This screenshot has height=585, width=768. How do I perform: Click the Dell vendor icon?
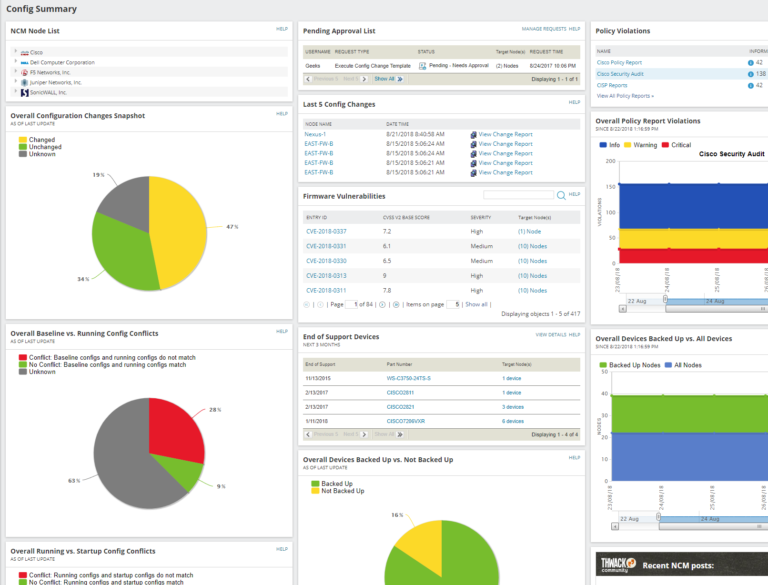[24, 63]
